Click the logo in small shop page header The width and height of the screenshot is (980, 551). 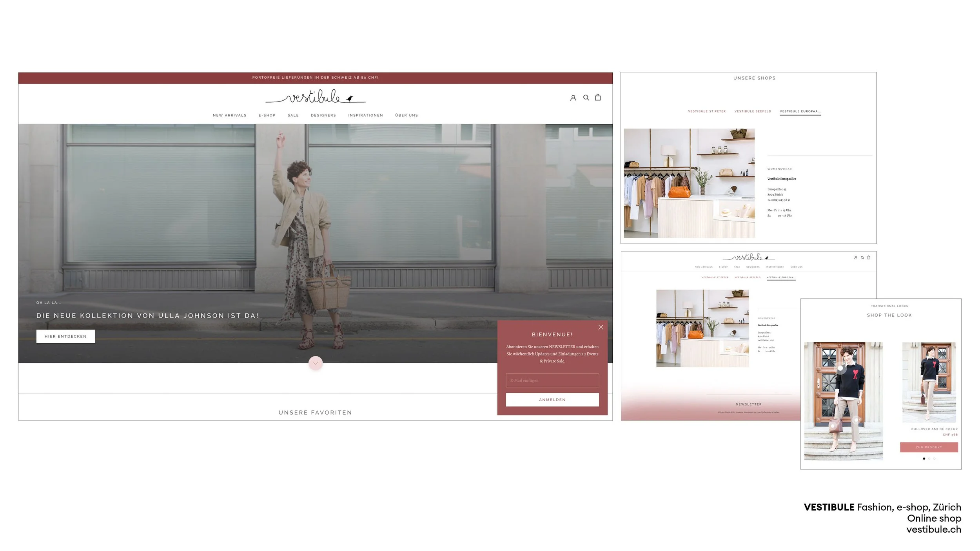[x=749, y=257]
